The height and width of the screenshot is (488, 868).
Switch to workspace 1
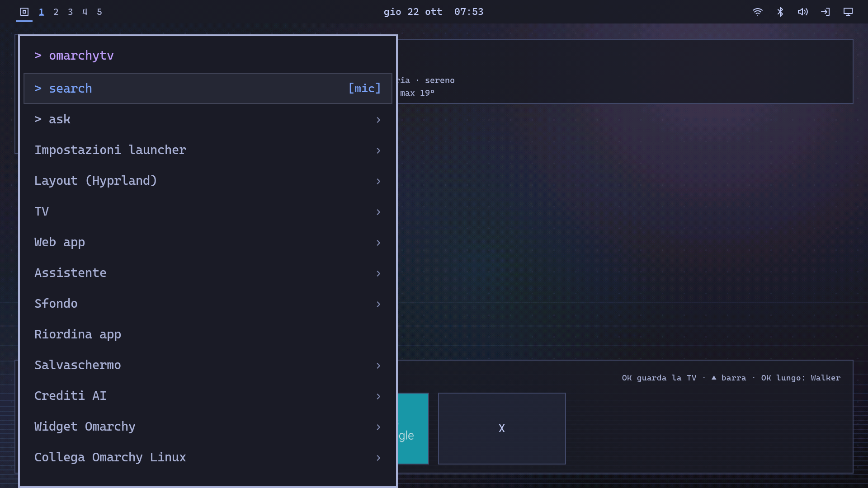pos(41,12)
